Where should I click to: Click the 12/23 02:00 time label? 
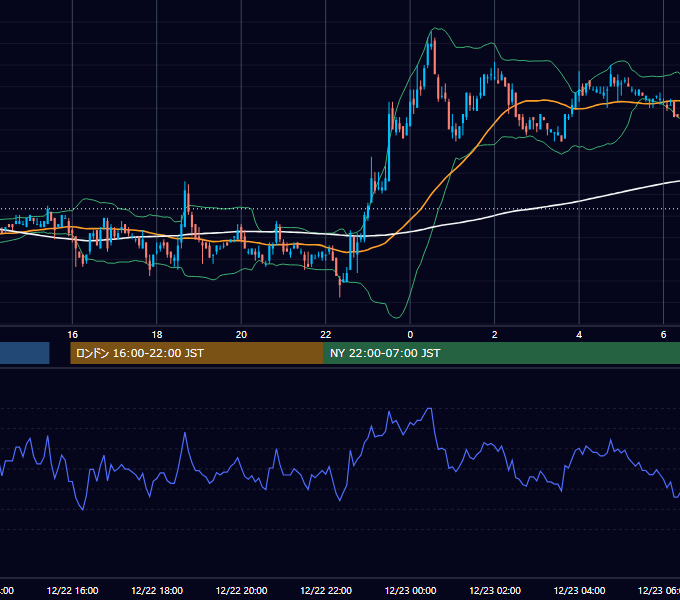point(495,590)
